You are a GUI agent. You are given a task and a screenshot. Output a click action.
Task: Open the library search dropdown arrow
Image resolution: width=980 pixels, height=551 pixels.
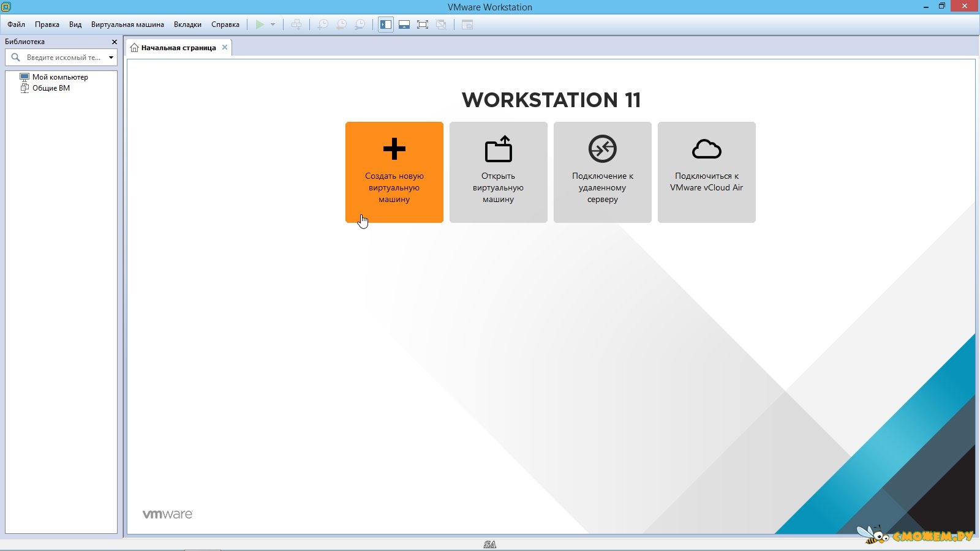[x=111, y=58]
